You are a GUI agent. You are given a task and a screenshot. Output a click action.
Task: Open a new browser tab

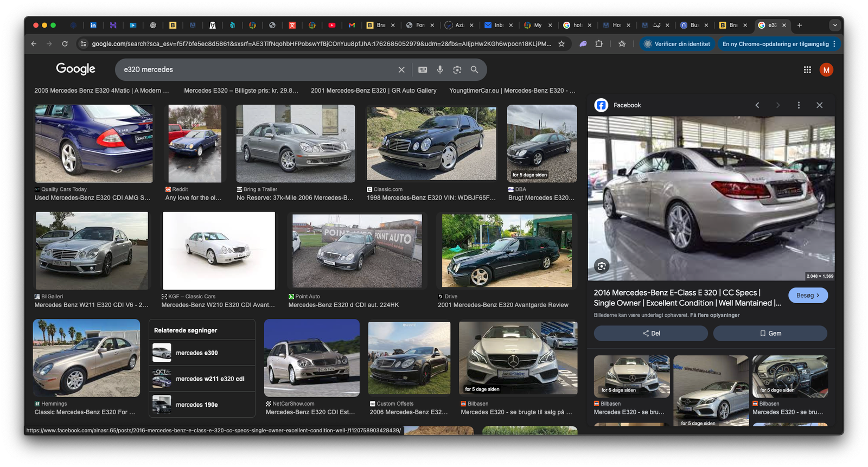800,25
